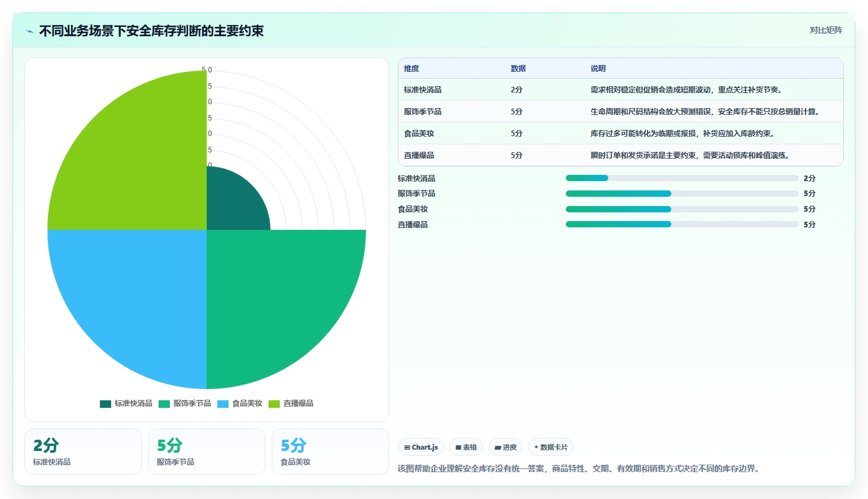The width and height of the screenshot is (868, 499).
Task: Click the 食品美妆 progress bar
Action: [x=682, y=209]
